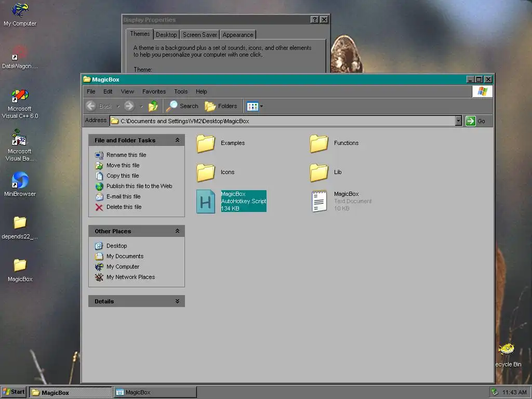Click the Back navigation button
The height and width of the screenshot is (399, 532).
(99, 106)
